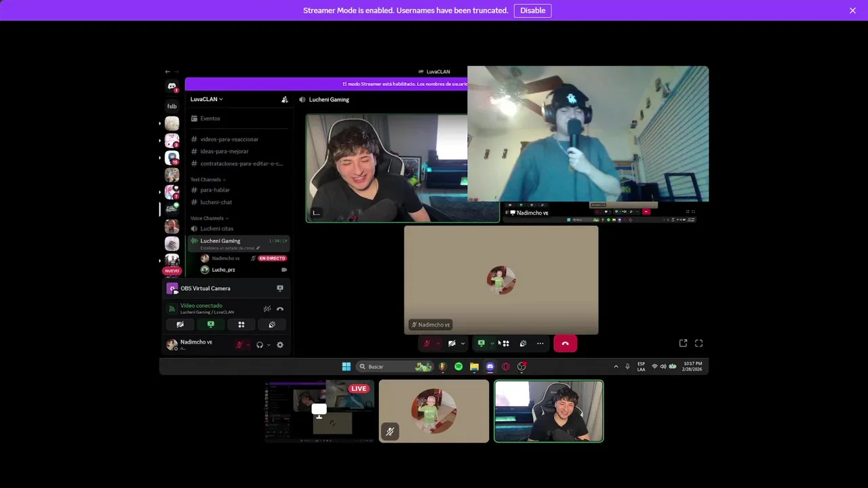Click the OBS Virtual Camera panel icon

pos(172,288)
